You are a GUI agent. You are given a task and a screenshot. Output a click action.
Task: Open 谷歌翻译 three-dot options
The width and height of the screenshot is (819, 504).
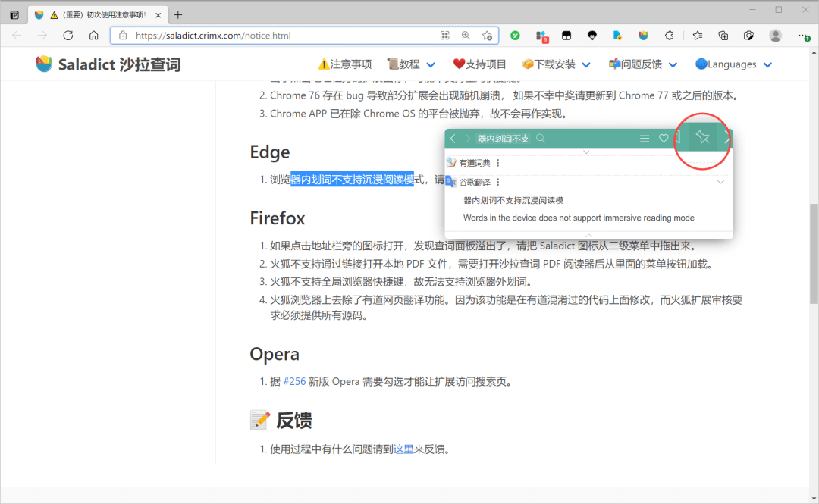pos(497,183)
